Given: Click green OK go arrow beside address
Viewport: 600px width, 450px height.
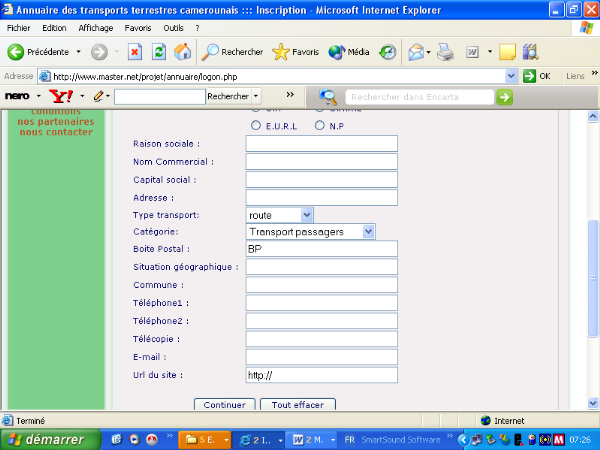Looking at the screenshot, I should coord(529,76).
